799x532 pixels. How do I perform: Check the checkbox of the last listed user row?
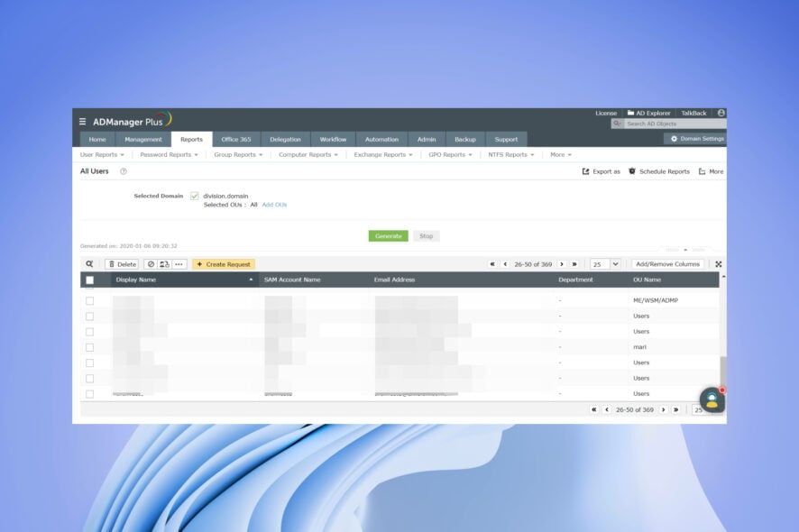coord(90,393)
